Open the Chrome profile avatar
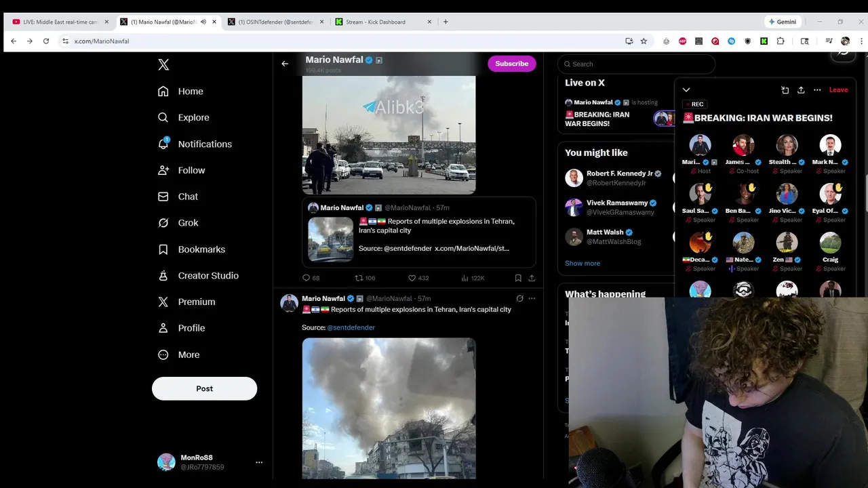 [x=845, y=41]
